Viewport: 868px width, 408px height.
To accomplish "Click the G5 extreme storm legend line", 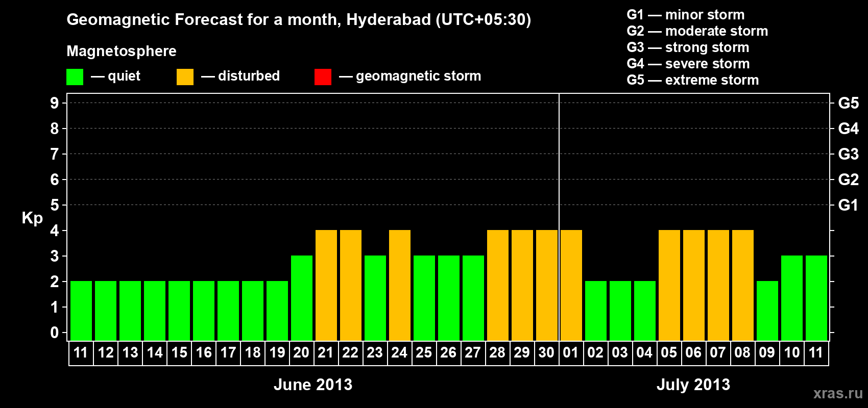I will click(x=693, y=80).
